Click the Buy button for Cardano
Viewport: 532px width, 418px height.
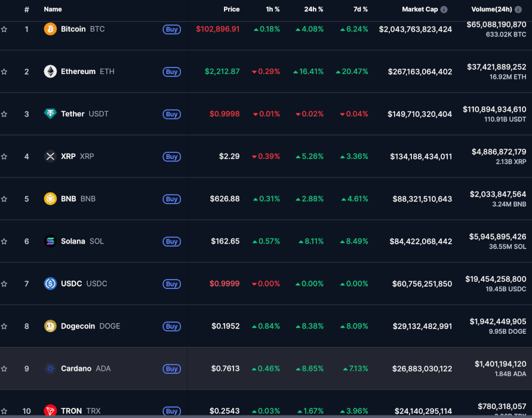(x=172, y=369)
